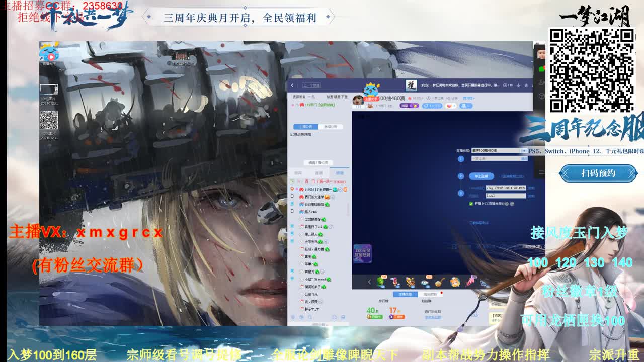This screenshot has height=362, width=644.
Task: Open the tutorial link beside 停止直播
Action: click(x=513, y=176)
